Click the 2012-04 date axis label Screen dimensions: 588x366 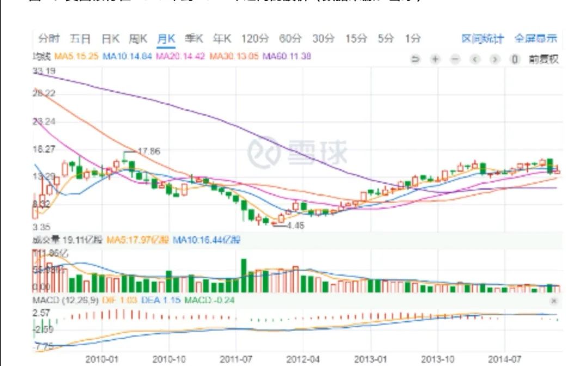click(x=303, y=359)
